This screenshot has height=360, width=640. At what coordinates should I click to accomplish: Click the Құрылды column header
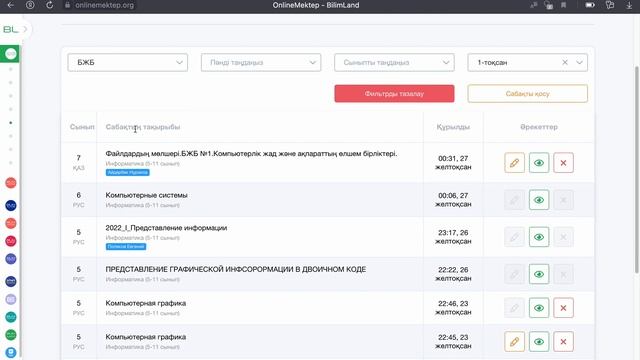(453, 127)
